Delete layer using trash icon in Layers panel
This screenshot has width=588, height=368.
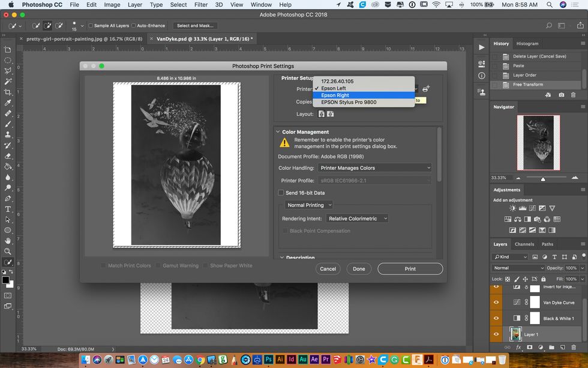tap(573, 347)
